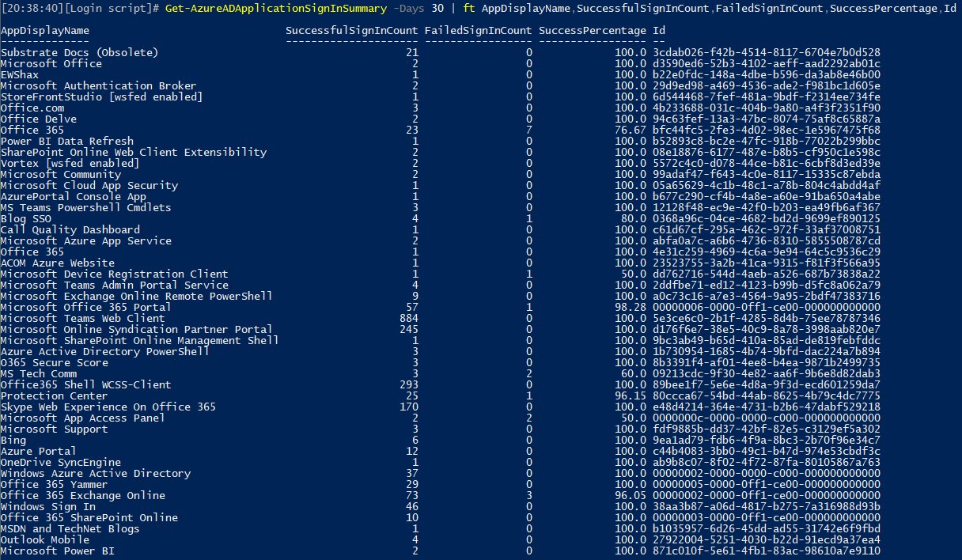Select Microsoft Teams Web Client name

tap(83, 318)
